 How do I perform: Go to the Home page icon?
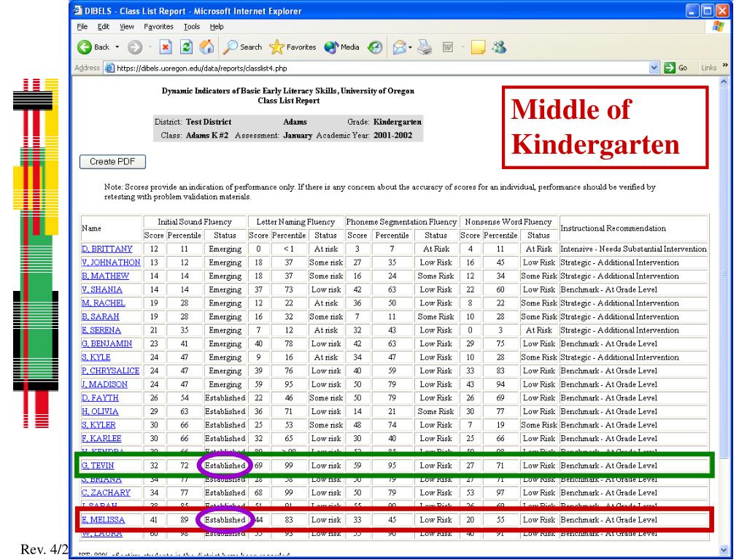[x=206, y=47]
